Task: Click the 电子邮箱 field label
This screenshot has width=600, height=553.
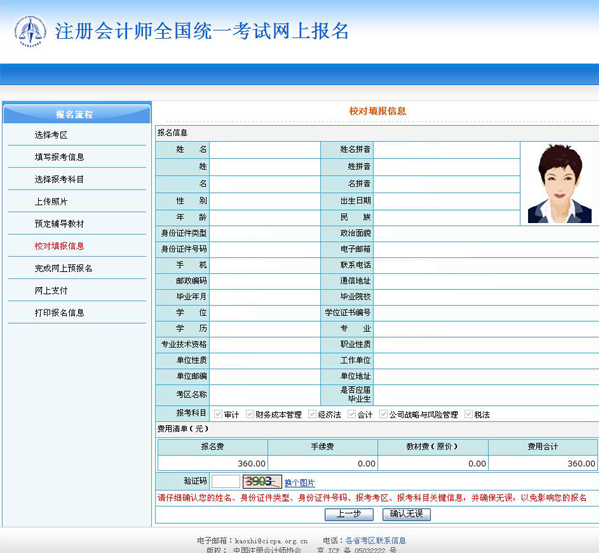Action: [x=355, y=249]
